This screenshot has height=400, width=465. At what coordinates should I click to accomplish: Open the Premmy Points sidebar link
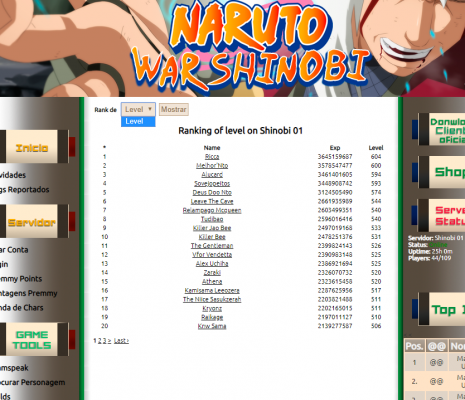[x=21, y=279]
